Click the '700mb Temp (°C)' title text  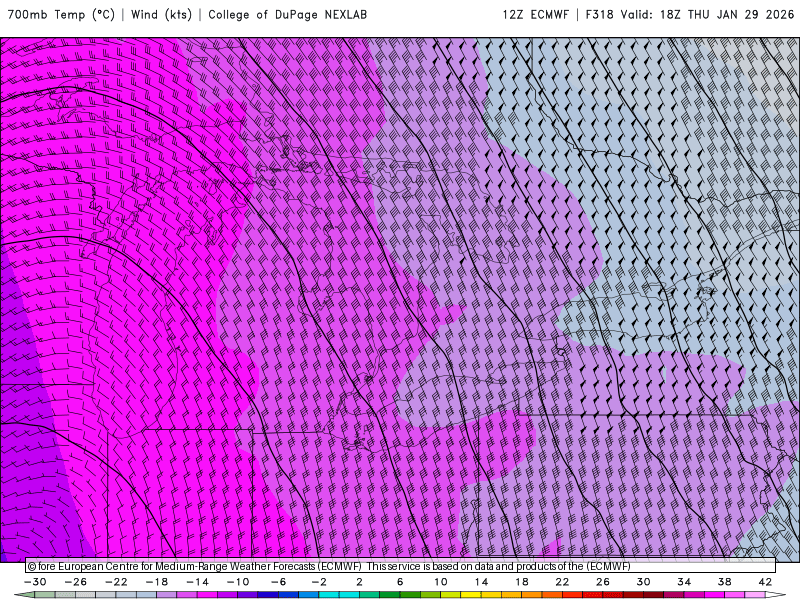point(61,15)
